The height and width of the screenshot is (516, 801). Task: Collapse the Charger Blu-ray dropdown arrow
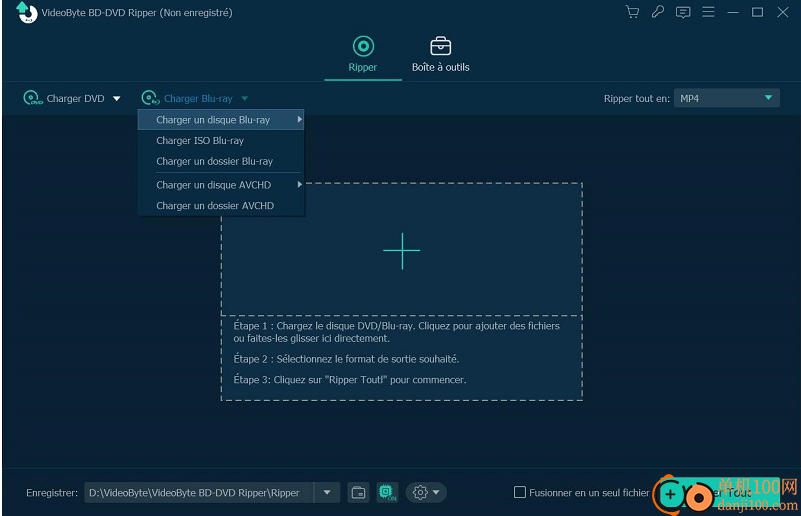[245, 99]
